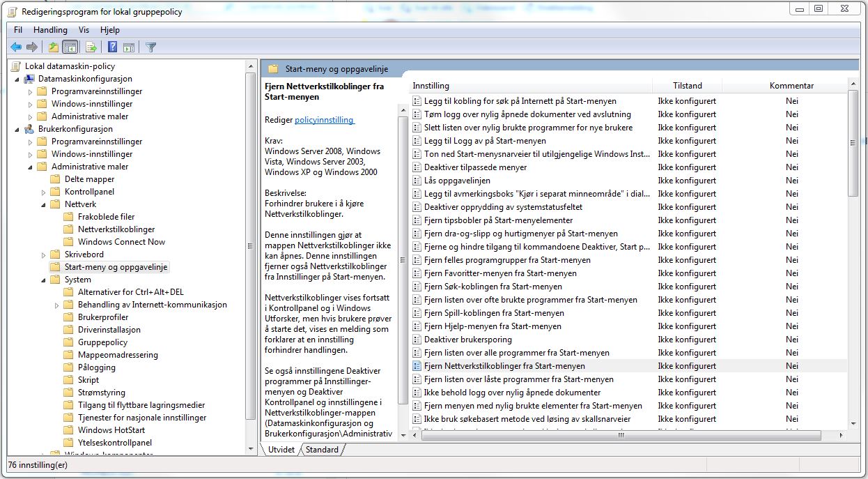Image resolution: width=868 pixels, height=479 pixels.
Task: Click policy icon beside Legg til Logg av
Action: (x=417, y=141)
